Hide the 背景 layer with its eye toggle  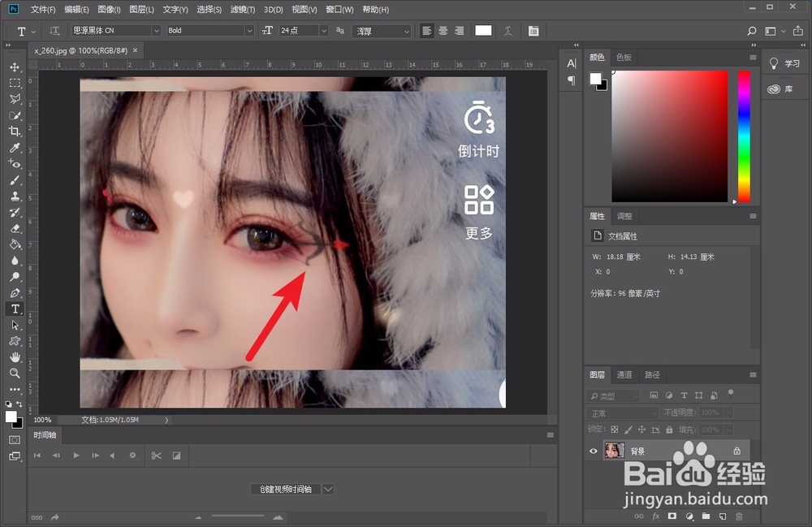[x=593, y=451]
